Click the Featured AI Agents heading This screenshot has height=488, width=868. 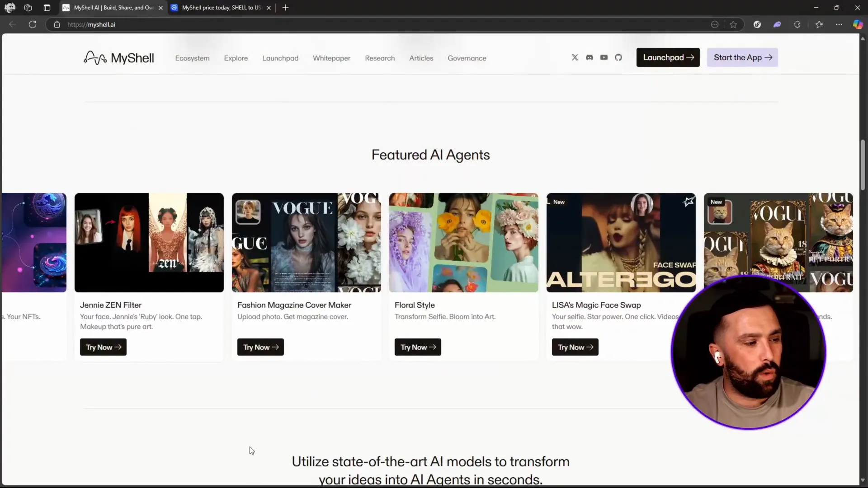click(430, 155)
